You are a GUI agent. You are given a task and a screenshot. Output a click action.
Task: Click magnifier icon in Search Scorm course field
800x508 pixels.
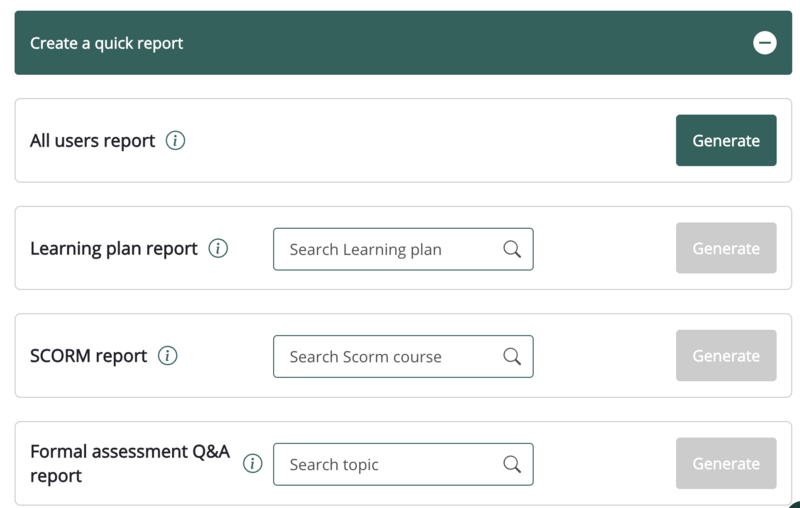click(512, 356)
